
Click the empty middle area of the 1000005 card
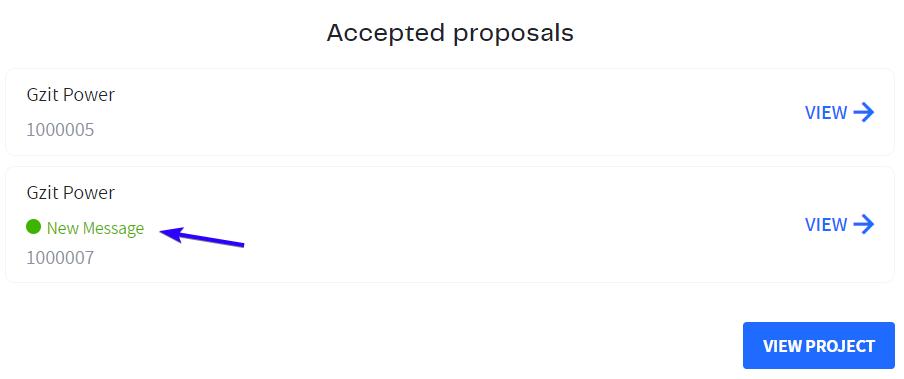point(450,112)
